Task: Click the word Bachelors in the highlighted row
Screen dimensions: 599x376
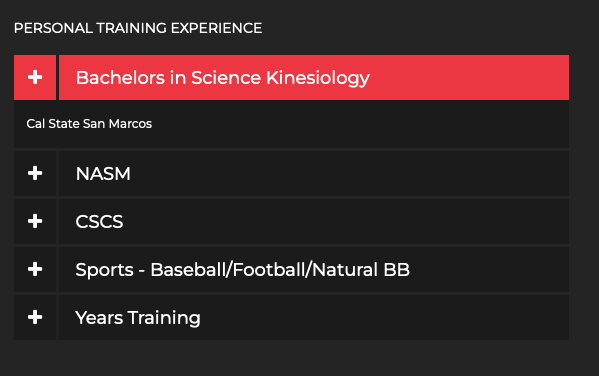Action: pyautogui.click(x=120, y=78)
